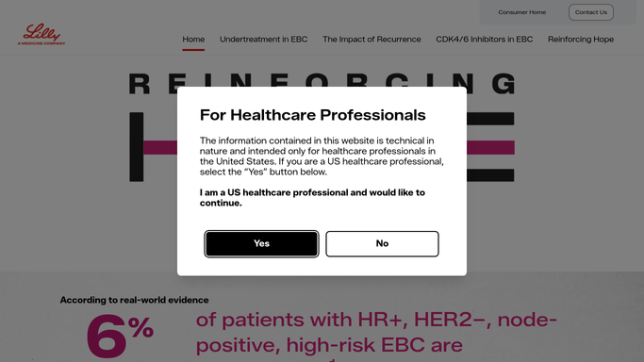Image resolution: width=644 pixels, height=362 pixels.
Task: Select the Home navigation tab
Action: tap(193, 40)
